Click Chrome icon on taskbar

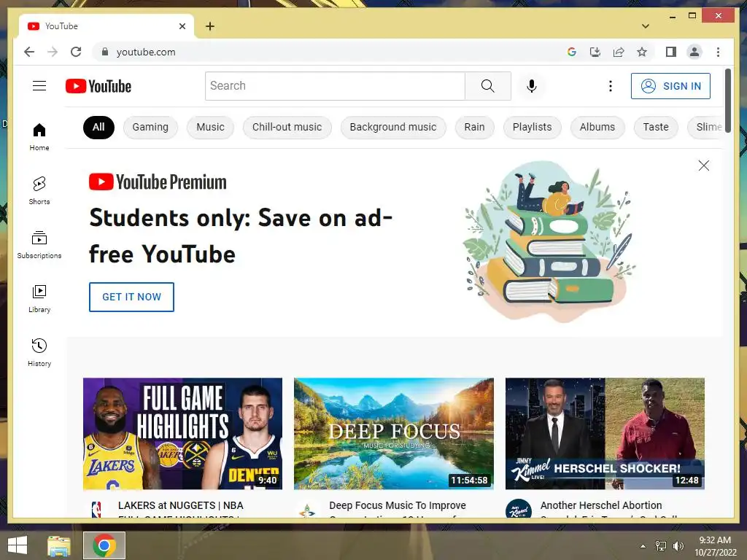[104, 545]
